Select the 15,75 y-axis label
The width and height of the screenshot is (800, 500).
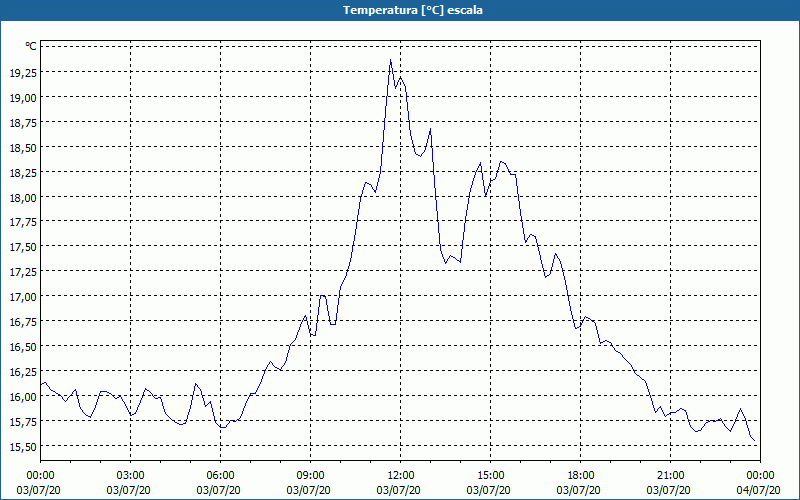point(23,421)
